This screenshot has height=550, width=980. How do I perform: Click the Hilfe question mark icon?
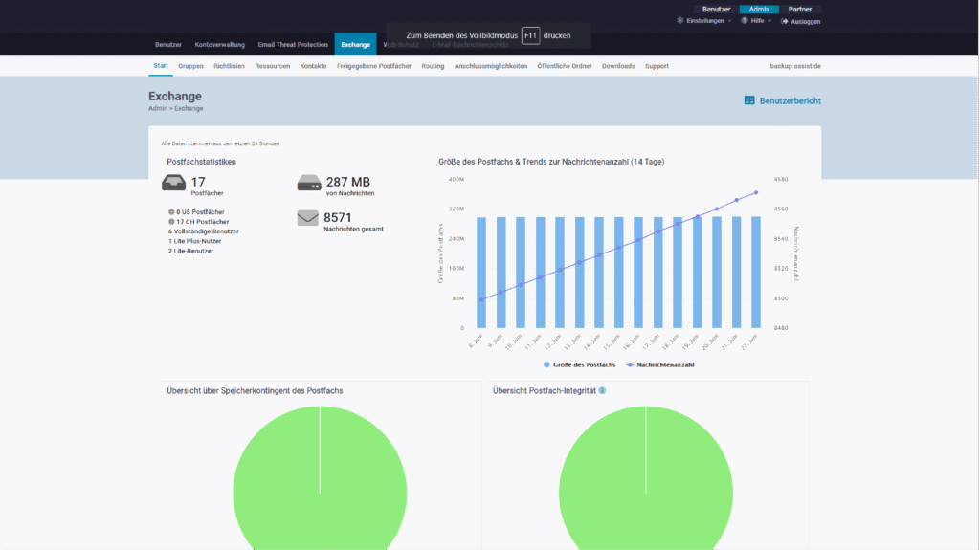click(745, 21)
